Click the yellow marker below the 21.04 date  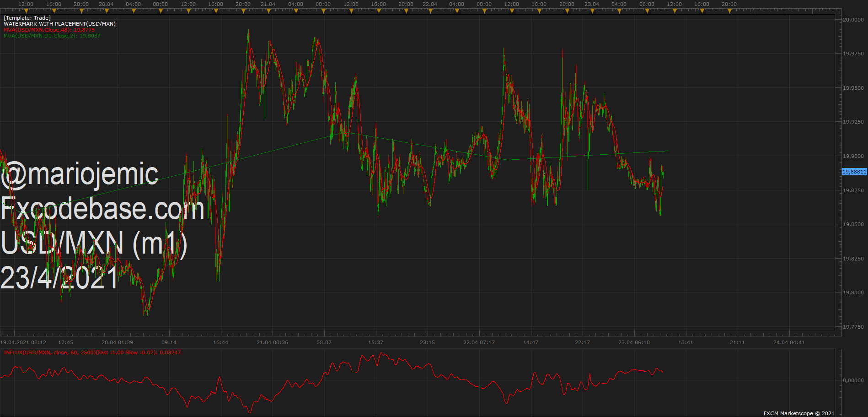268,11
